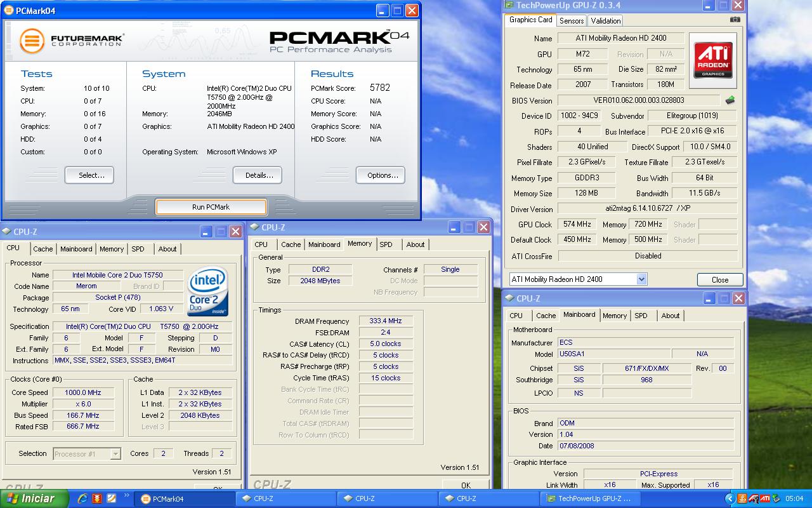812x508 pixels.
Task: Click the ATI Radeon Graphics logo in GPU-Z
Action: tap(713, 60)
